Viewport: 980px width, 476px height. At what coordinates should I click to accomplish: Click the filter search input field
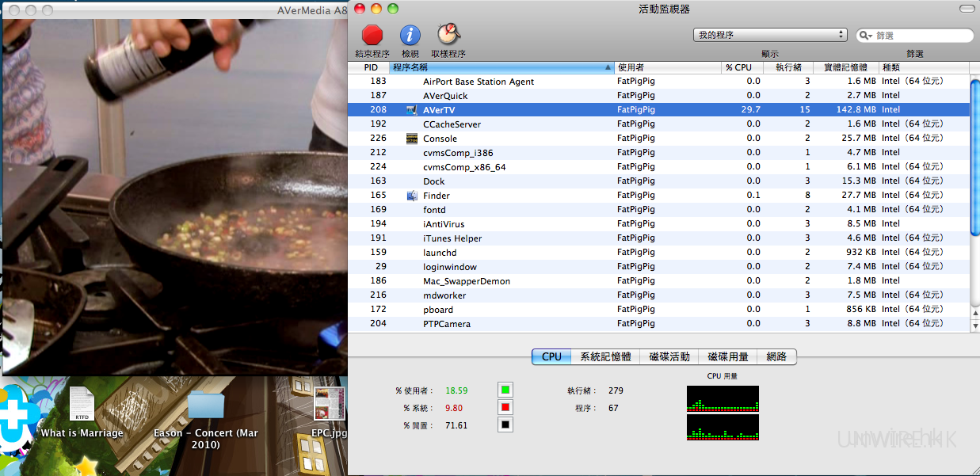click(921, 36)
